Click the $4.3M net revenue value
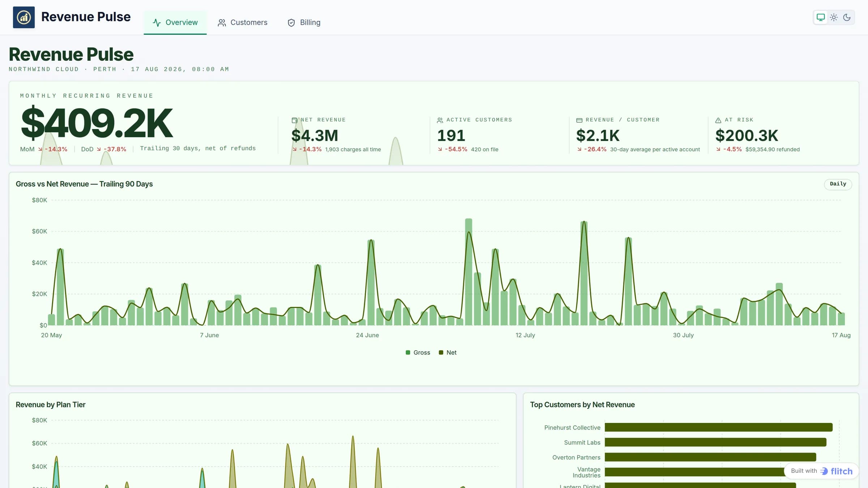The width and height of the screenshot is (868, 488). coord(315,136)
